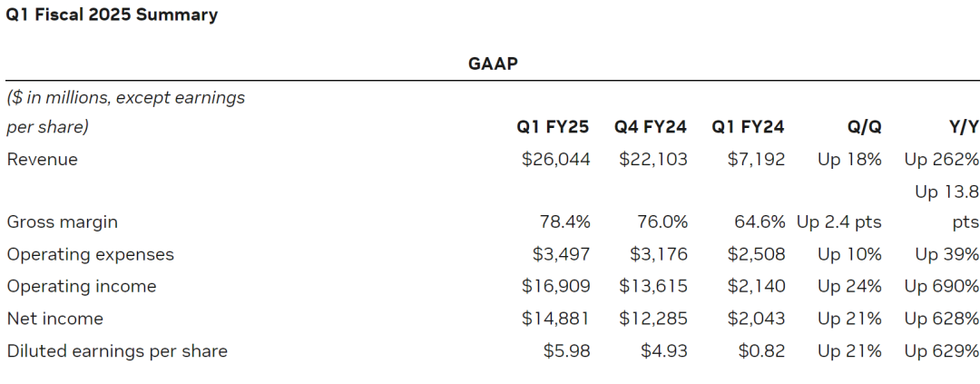Click the Q1 Fiscal 2025 Summary heading
This screenshot has height=384, width=980.
(x=112, y=15)
